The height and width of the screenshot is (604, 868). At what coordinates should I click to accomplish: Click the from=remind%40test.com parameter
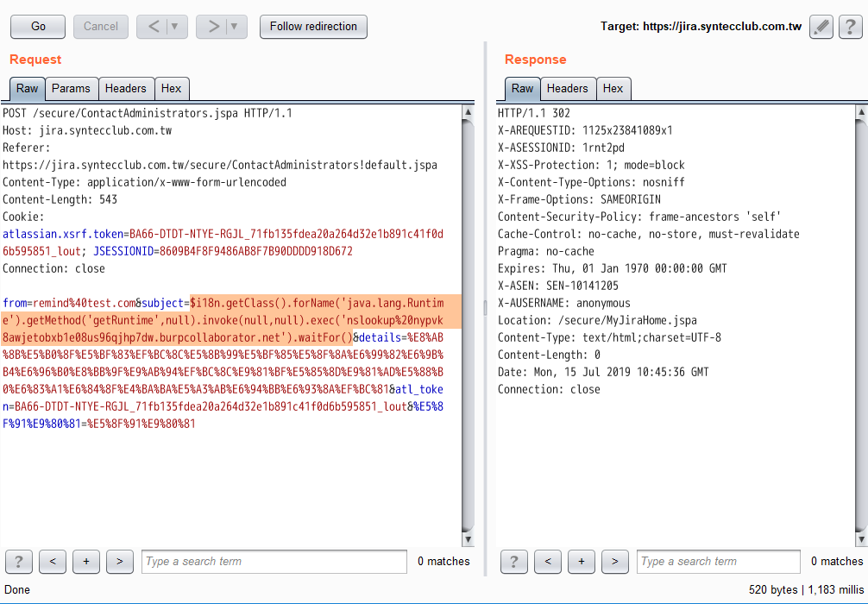[69, 304]
